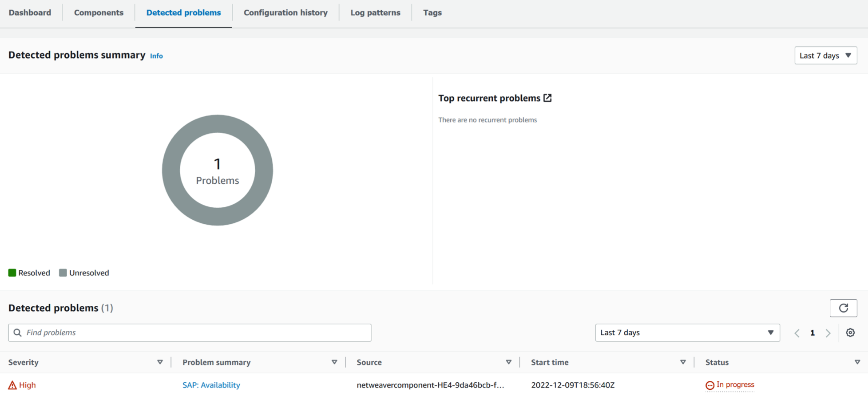This screenshot has height=396, width=868.
Task: Open the SAP: Availability problem link
Action: [211, 385]
